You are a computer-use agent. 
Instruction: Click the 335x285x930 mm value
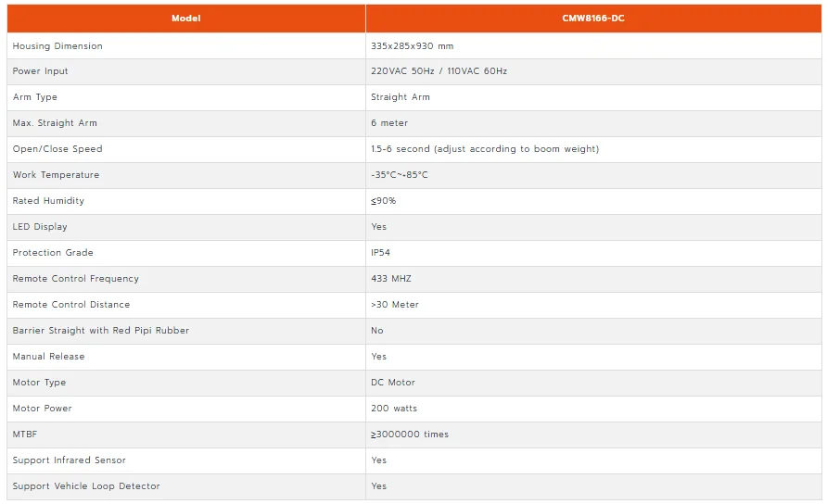point(412,46)
